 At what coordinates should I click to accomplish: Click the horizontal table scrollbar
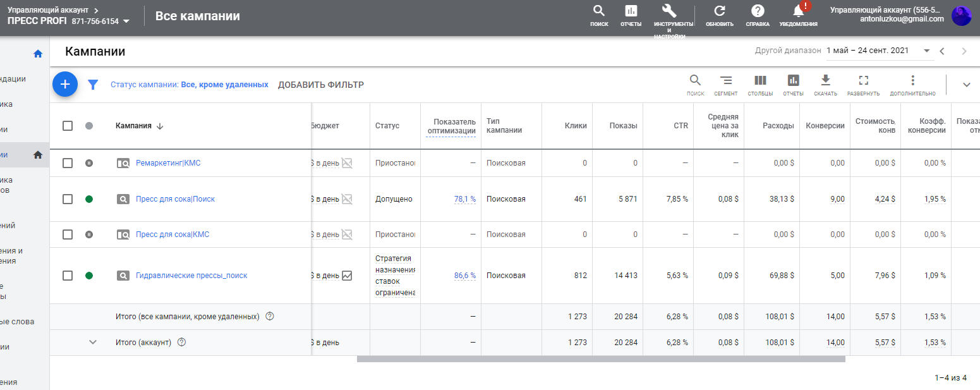click(x=600, y=359)
